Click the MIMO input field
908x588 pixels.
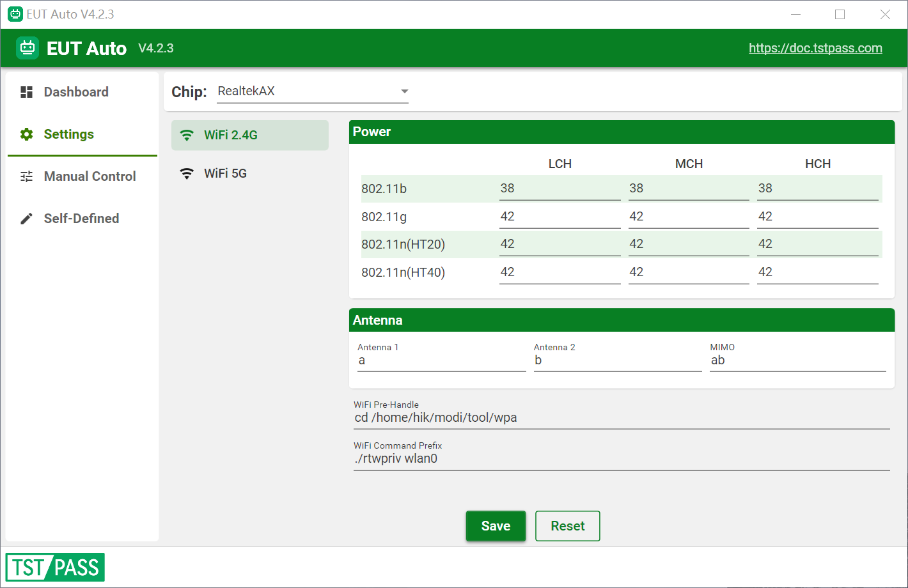(798, 357)
